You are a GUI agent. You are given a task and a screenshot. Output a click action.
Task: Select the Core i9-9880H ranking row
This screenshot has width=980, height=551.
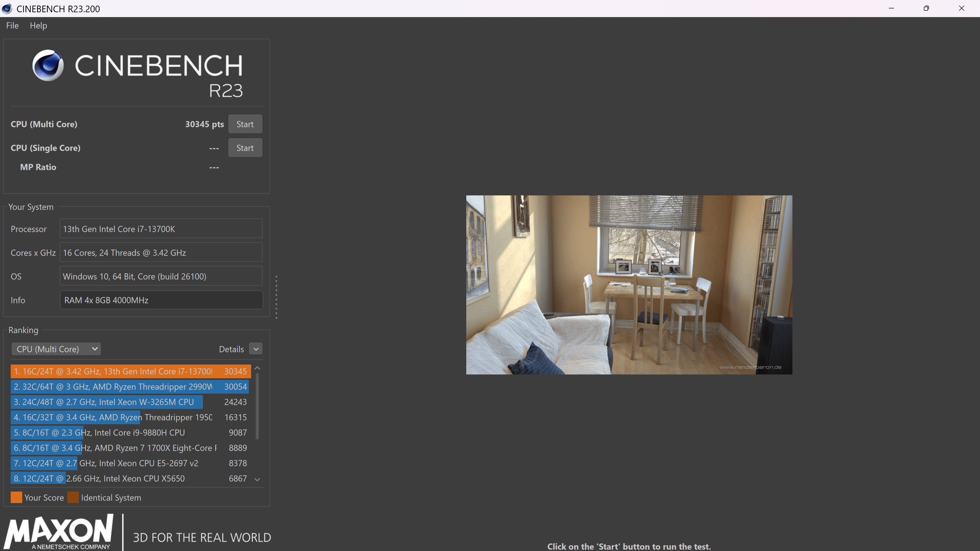131,432
